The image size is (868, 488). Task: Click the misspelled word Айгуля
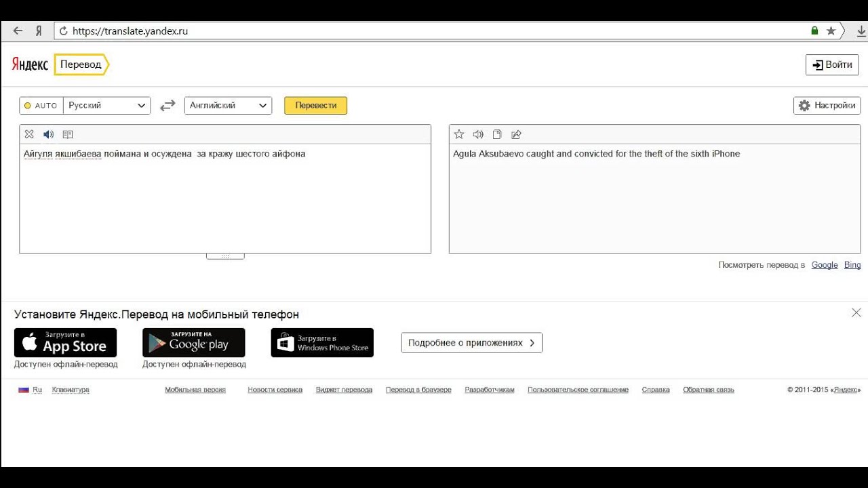(x=38, y=154)
